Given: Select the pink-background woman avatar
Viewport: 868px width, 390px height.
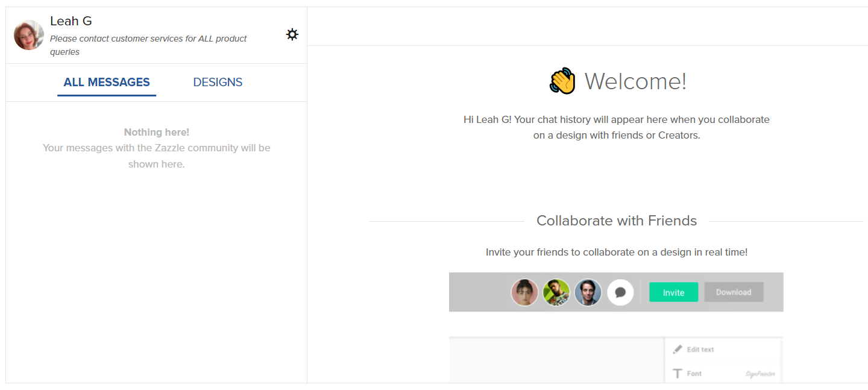Looking at the screenshot, I should [x=524, y=292].
